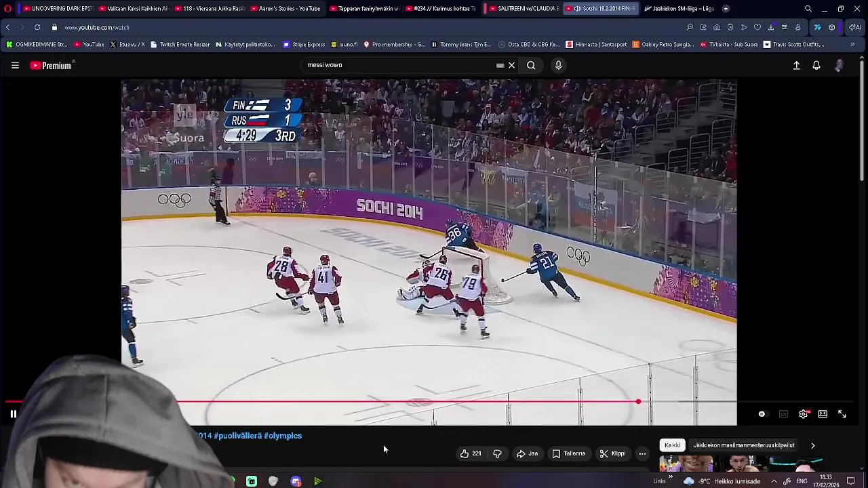Switch ENG input language indicator
Viewport: 868px width, 488px height.
click(802, 481)
